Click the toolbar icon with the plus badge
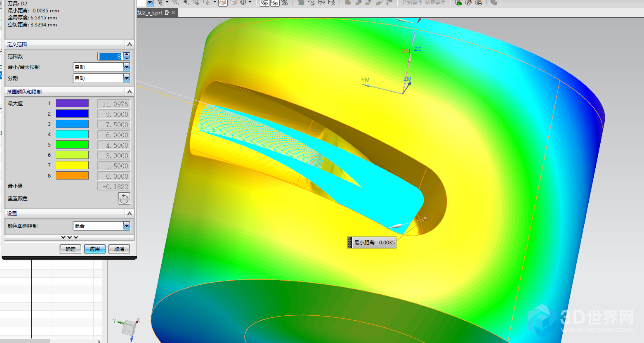Screen dimensions: 644x343 coord(479,3)
